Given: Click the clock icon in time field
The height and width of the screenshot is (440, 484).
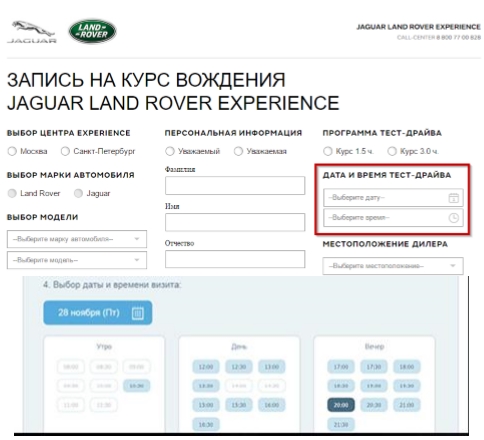Looking at the screenshot, I should 453,218.
